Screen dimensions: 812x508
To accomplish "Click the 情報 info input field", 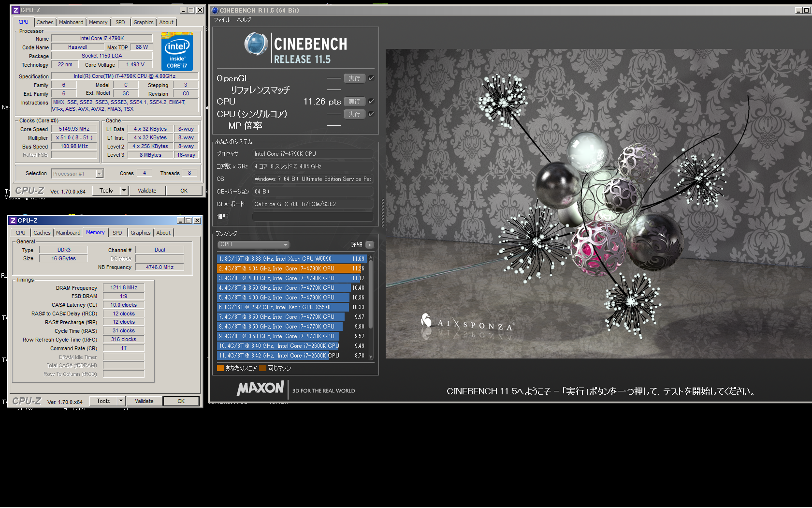I will tap(313, 217).
